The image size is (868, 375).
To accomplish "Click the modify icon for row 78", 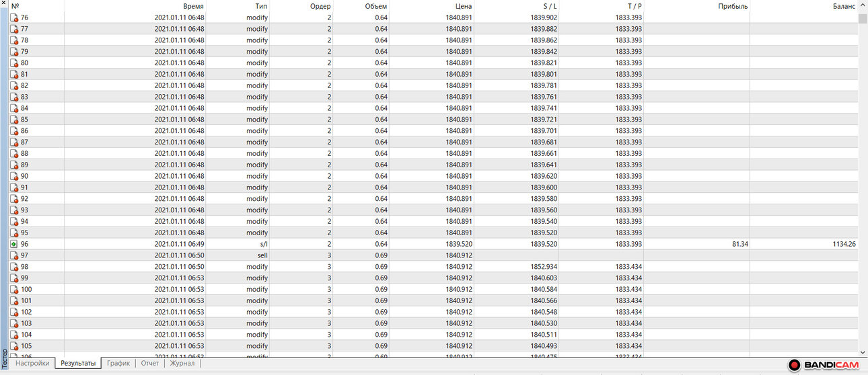I will point(13,40).
